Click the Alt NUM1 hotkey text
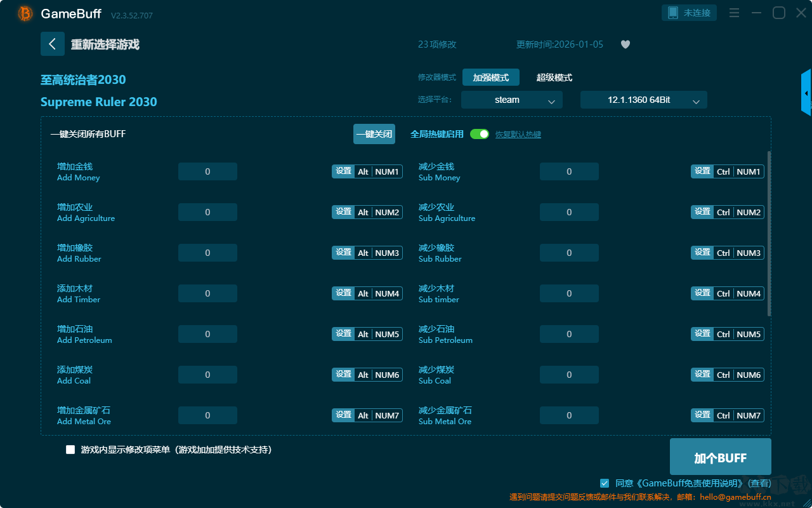The image size is (812, 508). [379, 171]
